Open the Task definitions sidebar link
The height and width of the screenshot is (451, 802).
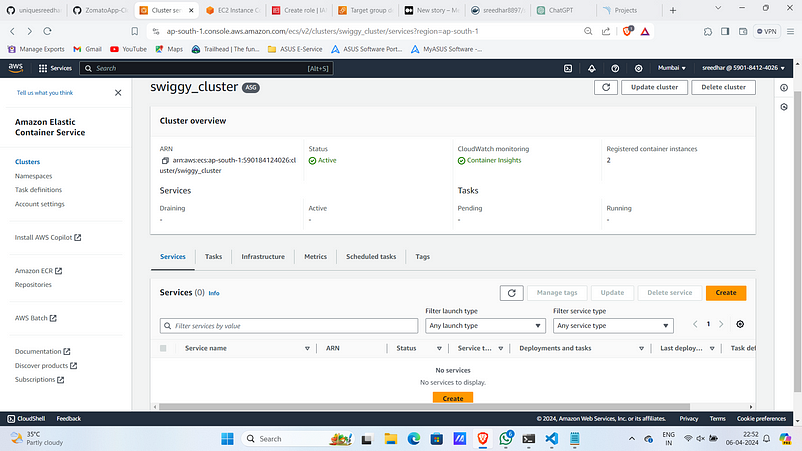pos(38,190)
